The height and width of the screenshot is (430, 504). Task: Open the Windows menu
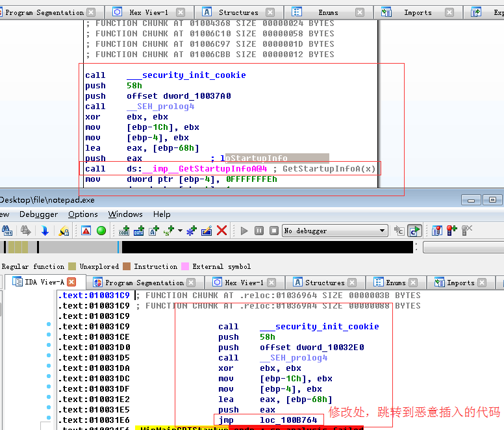pos(125,214)
